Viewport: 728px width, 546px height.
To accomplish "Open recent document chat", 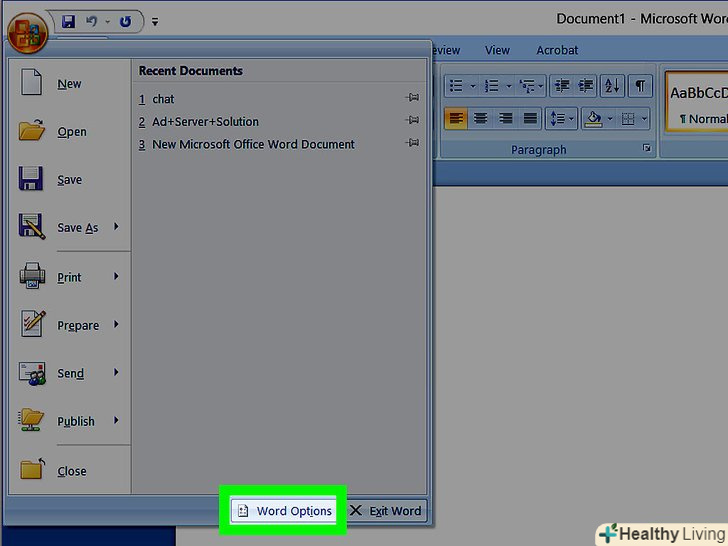I will pyautogui.click(x=163, y=99).
